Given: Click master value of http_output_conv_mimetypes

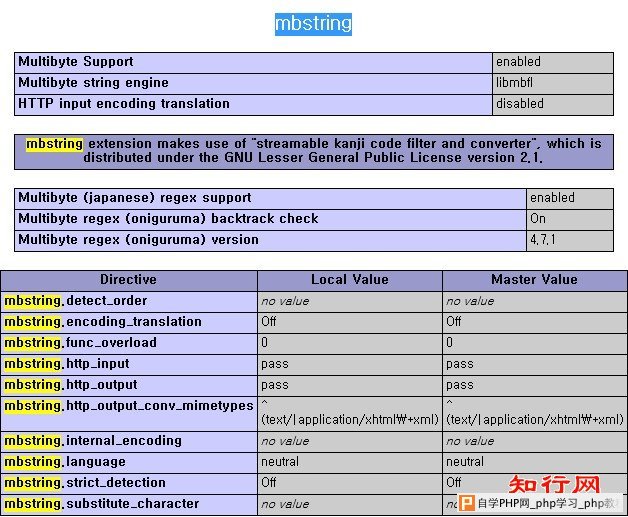Looking at the screenshot, I should tap(535, 414).
